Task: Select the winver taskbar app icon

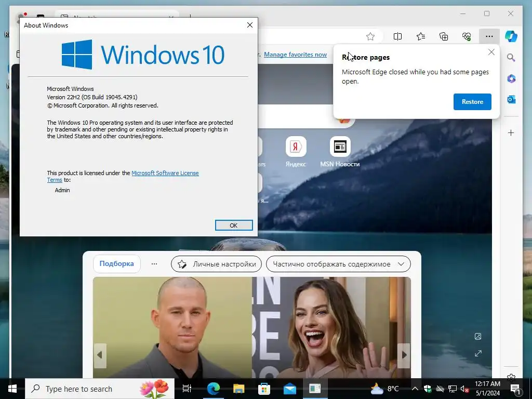Action: click(315, 389)
